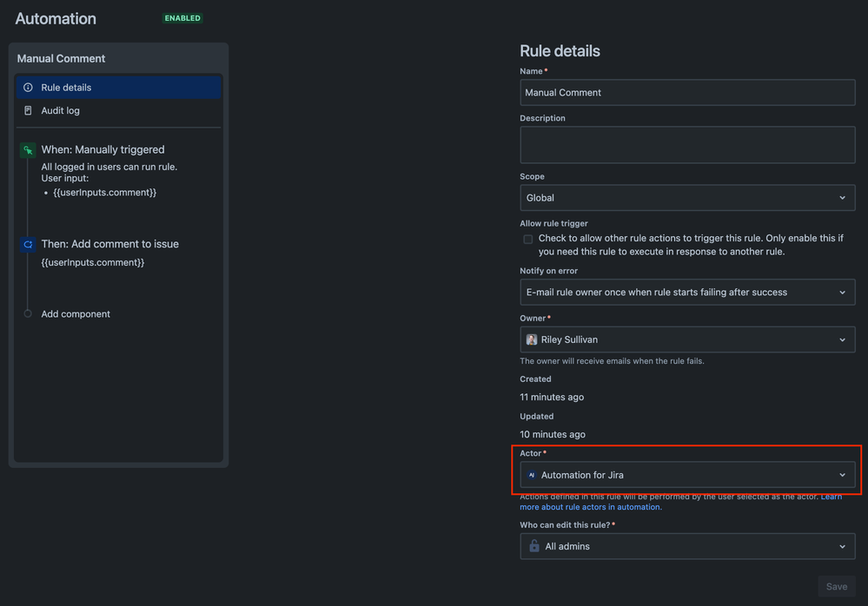Click the blue Add comment action icon
This screenshot has width=868, height=606.
(28, 244)
